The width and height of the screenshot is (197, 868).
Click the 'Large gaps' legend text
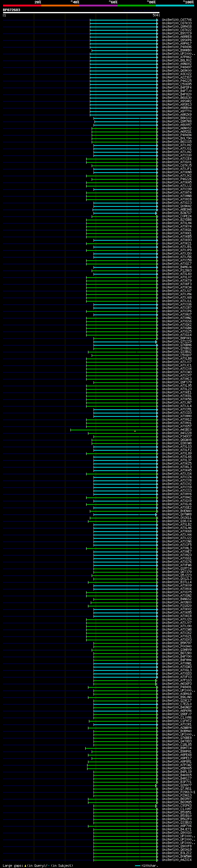(x=13, y=865)
